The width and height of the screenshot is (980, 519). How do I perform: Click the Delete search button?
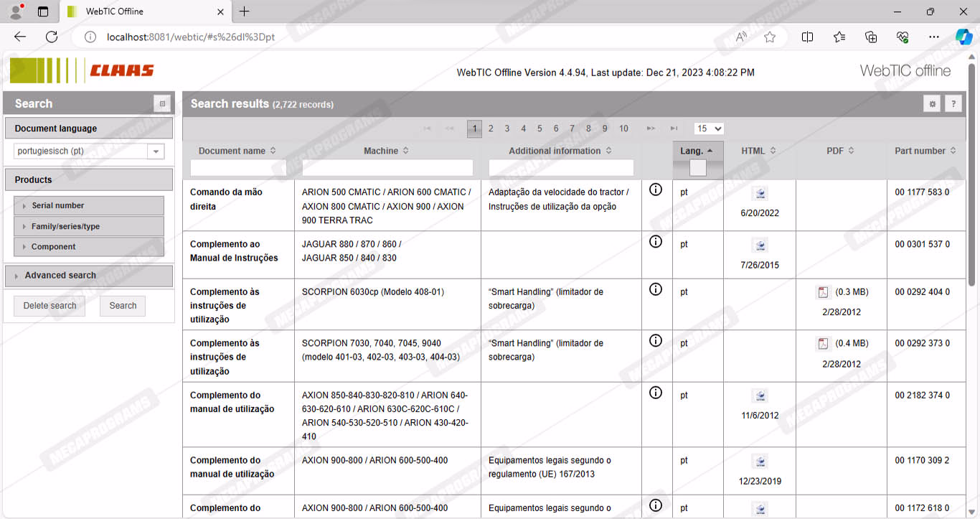tap(50, 306)
